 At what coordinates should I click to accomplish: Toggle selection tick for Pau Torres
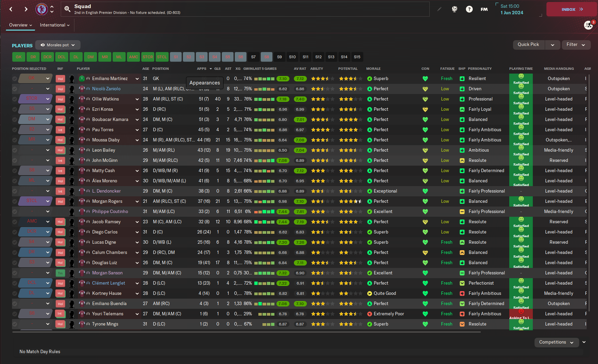pos(14,130)
